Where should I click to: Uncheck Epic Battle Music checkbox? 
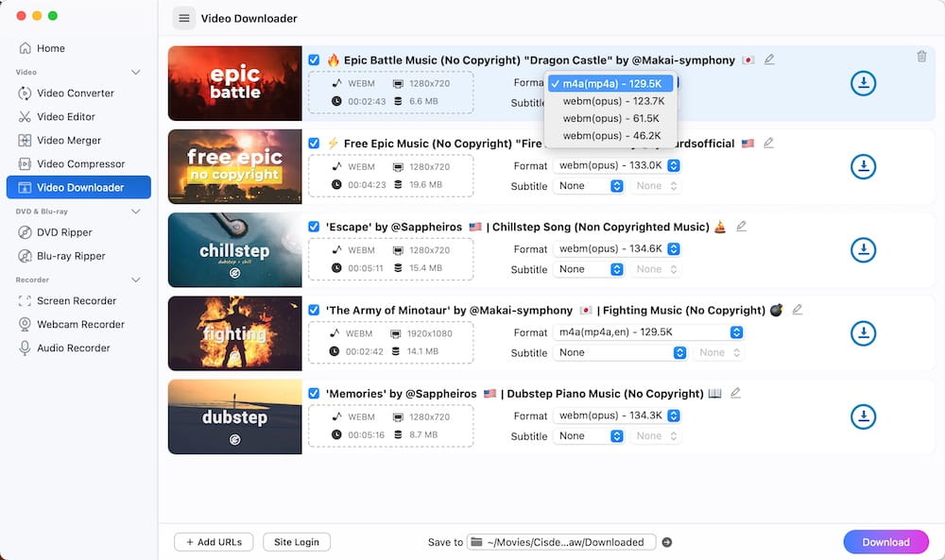coord(314,59)
